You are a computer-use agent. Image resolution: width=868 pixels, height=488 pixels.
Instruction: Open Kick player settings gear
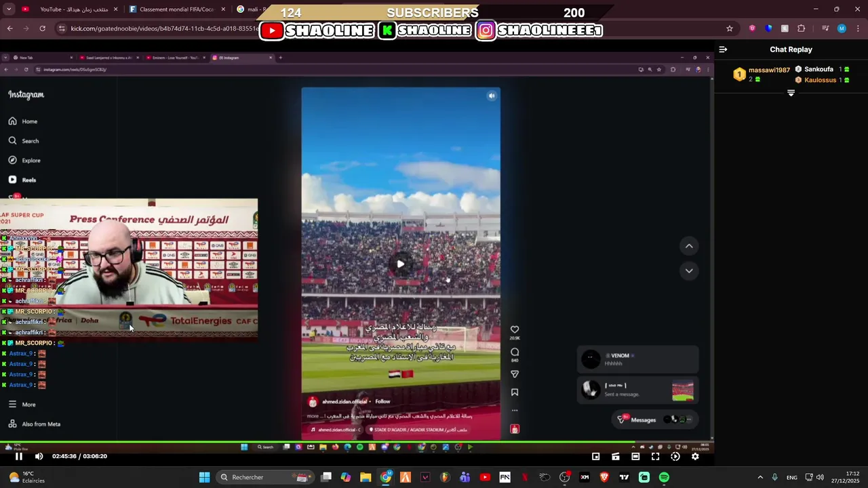click(x=695, y=456)
